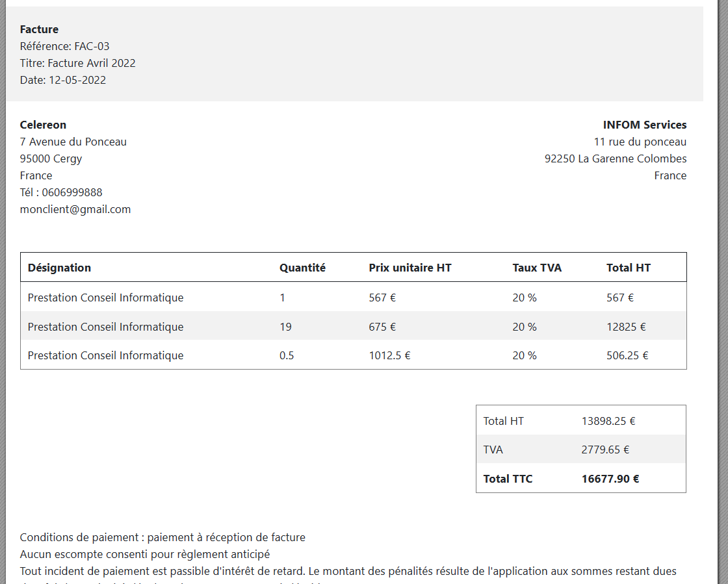Click the TVA amount 2779.65 €
This screenshot has height=584, width=728.
point(605,450)
